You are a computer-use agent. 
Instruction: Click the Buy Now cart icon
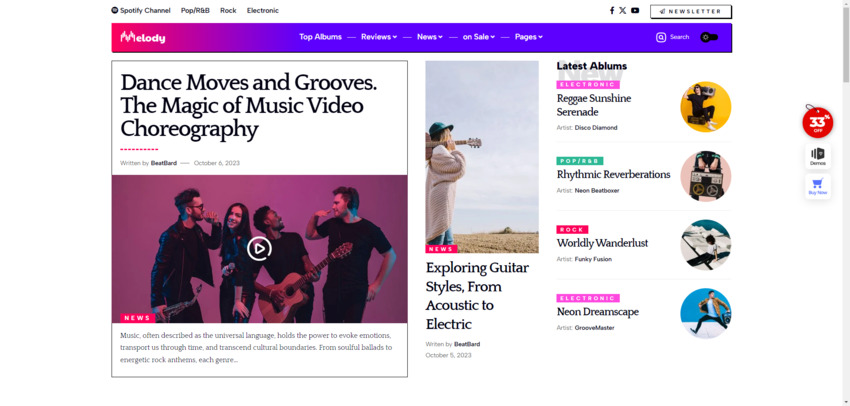coord(817,186)
